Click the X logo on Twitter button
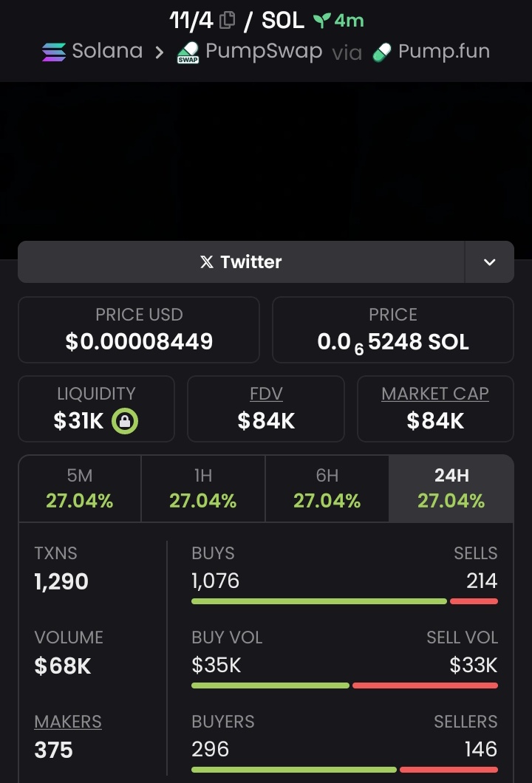532x783 pixels. [207, 262]
